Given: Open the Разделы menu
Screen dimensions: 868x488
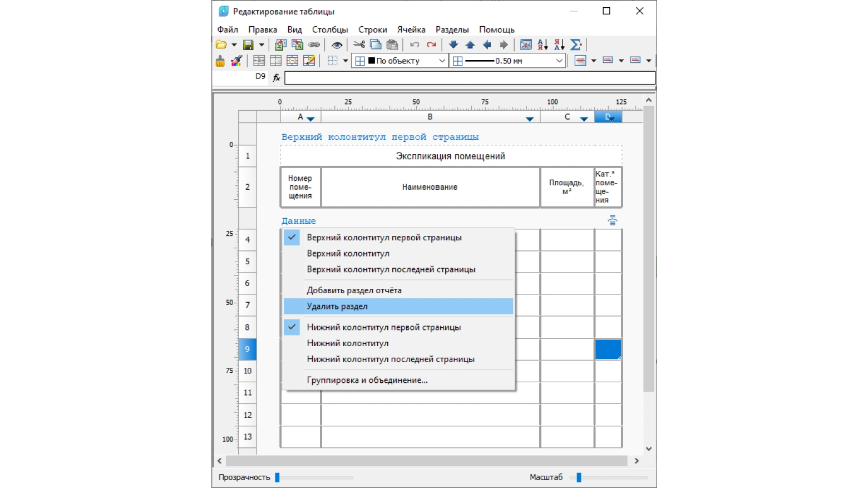Looking at the screenshot, I should tap(452, 29).
